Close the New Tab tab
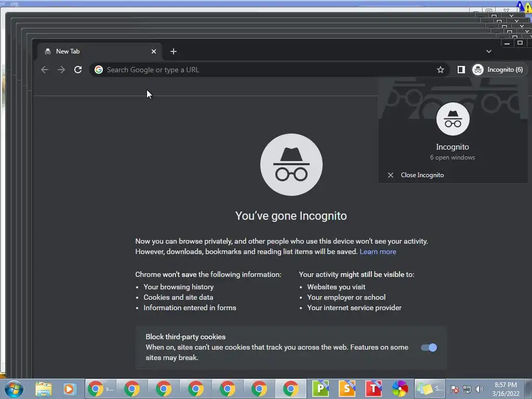This screenshot has height=399, width=532. pos(154,51)
